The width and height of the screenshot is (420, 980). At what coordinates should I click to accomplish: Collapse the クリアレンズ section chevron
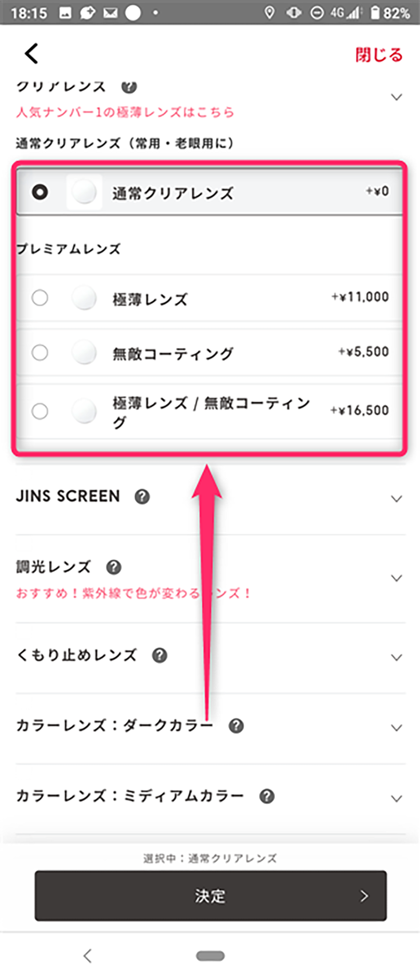(x=397, y=97)
